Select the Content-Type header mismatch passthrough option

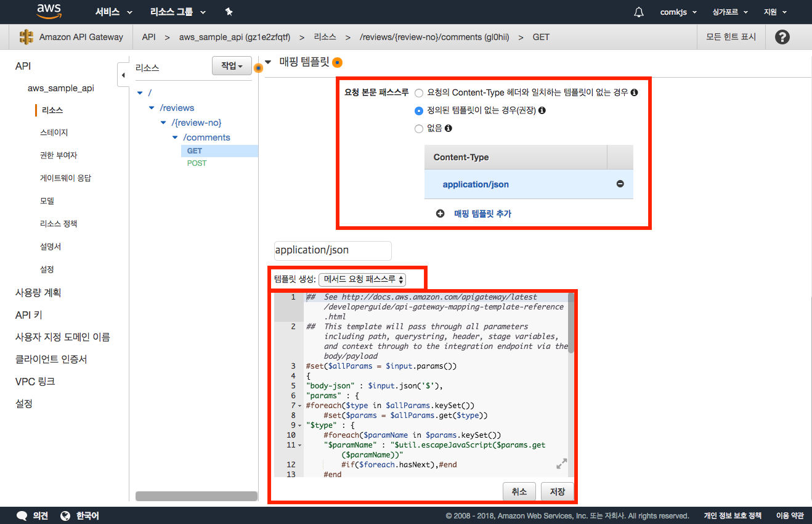pyautogui.click(x=419, y=93)
